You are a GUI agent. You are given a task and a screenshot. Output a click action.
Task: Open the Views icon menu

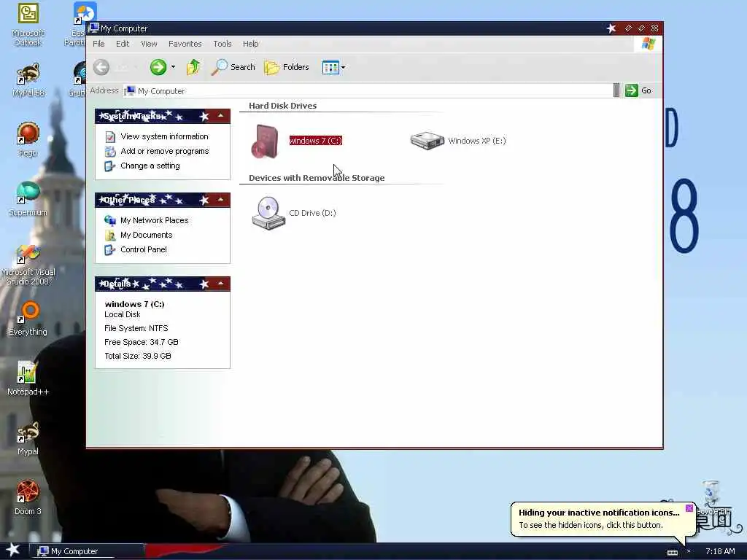(x=330, y=67)
